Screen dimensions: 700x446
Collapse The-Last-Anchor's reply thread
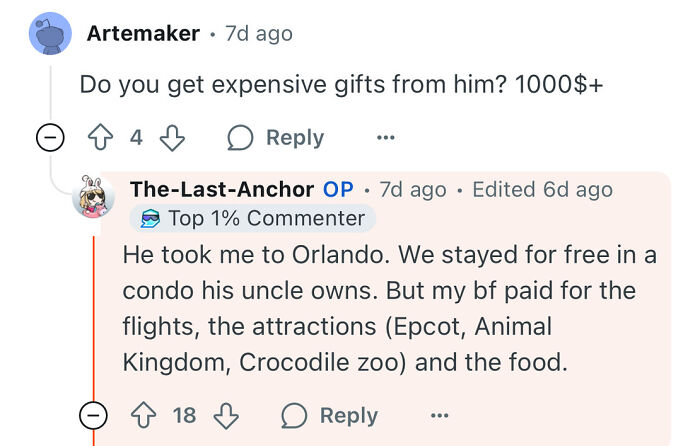[x=94, y=415]
